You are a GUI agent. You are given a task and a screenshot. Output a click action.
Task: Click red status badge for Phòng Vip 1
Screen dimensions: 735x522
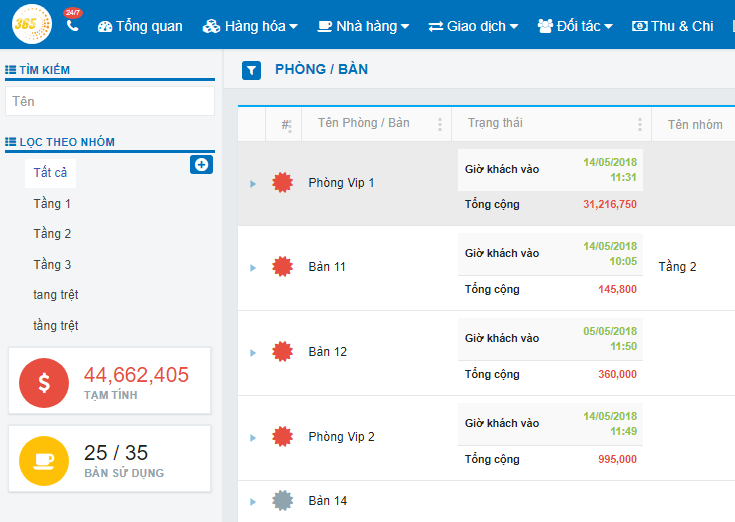283,183
